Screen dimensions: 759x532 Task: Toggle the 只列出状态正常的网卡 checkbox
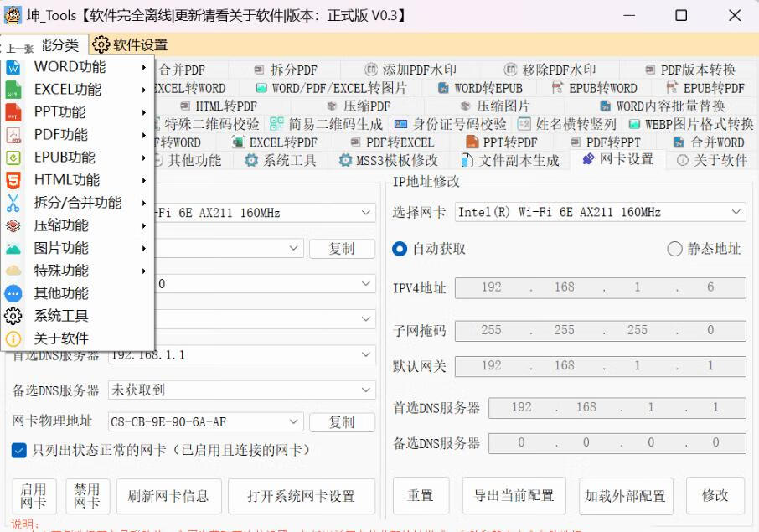click(18, 450)
